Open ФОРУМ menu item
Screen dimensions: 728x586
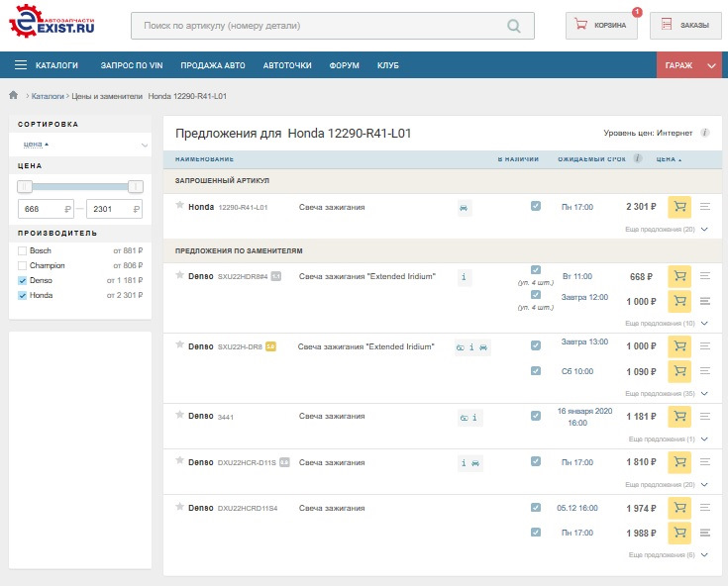pyautogui.click(x=344, y=65)
